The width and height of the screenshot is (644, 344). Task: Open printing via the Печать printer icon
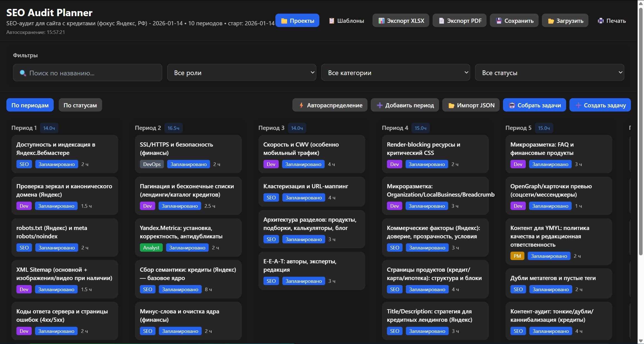(601, 21)
